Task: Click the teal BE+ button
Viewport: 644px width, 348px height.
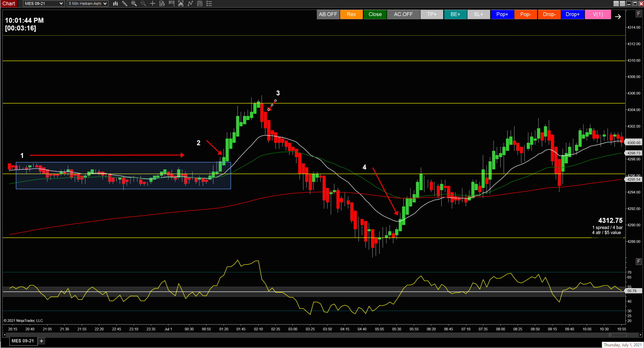Action: (455, 14)
